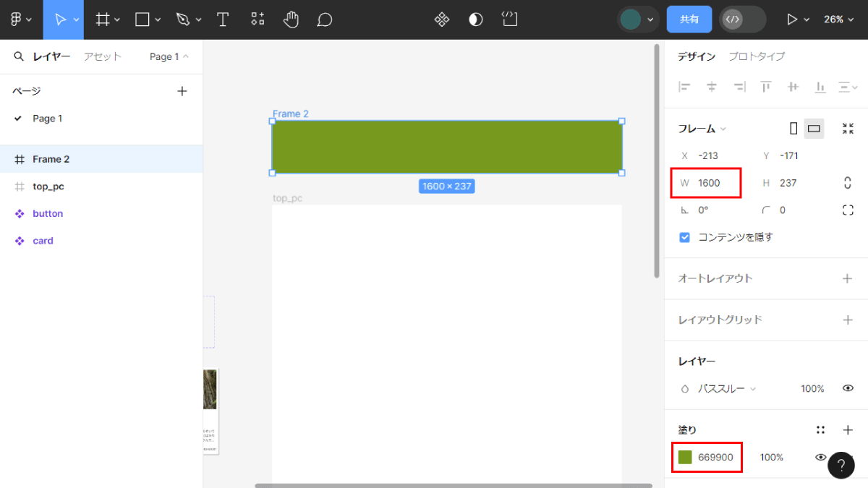Image resolution: width=868 pixels, height=488 pixels.
Task: Toggle Dev Mode switch in top bar
Action: pyautogui.click(x=742, y=20)
